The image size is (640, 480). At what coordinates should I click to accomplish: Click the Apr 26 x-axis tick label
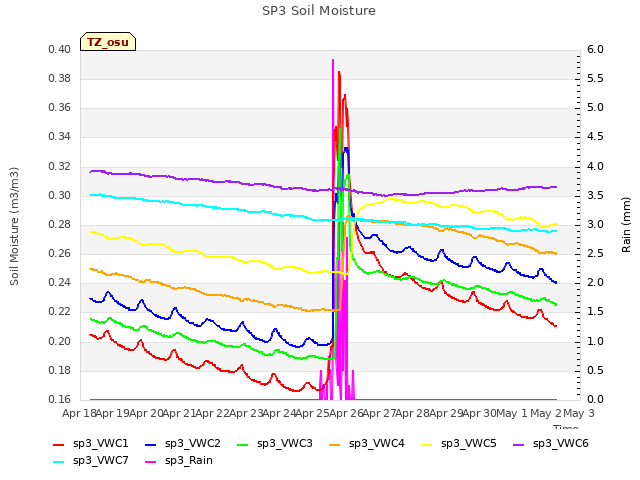(346, 413)
